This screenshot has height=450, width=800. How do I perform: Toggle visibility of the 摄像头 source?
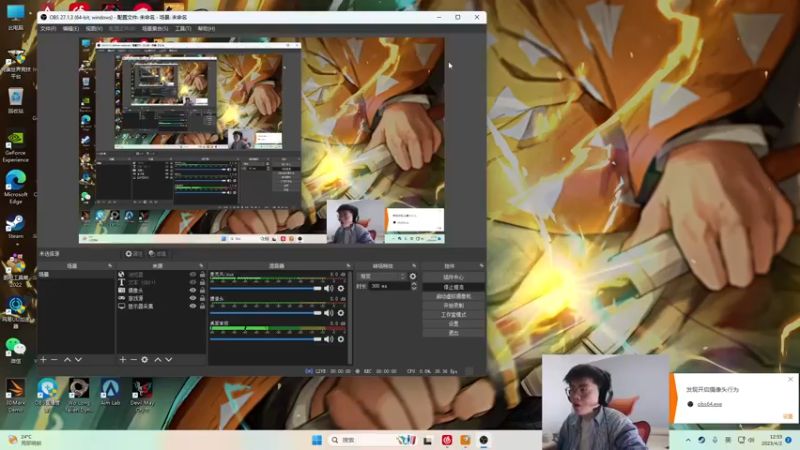(193, 290)
